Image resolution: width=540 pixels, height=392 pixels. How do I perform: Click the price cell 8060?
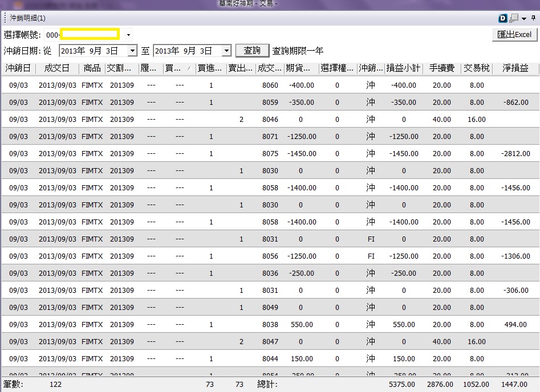(x=270, y=85)
